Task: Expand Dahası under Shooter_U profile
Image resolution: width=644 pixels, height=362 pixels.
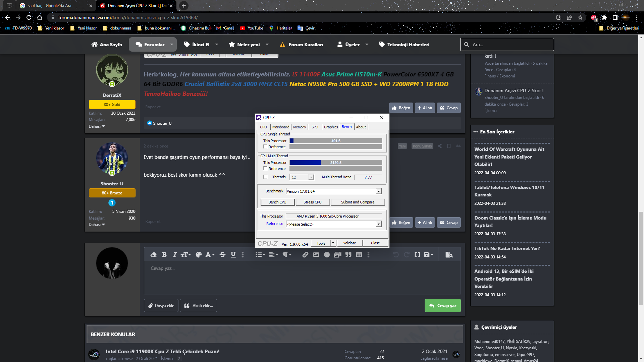Action: (x=97, y=225)
